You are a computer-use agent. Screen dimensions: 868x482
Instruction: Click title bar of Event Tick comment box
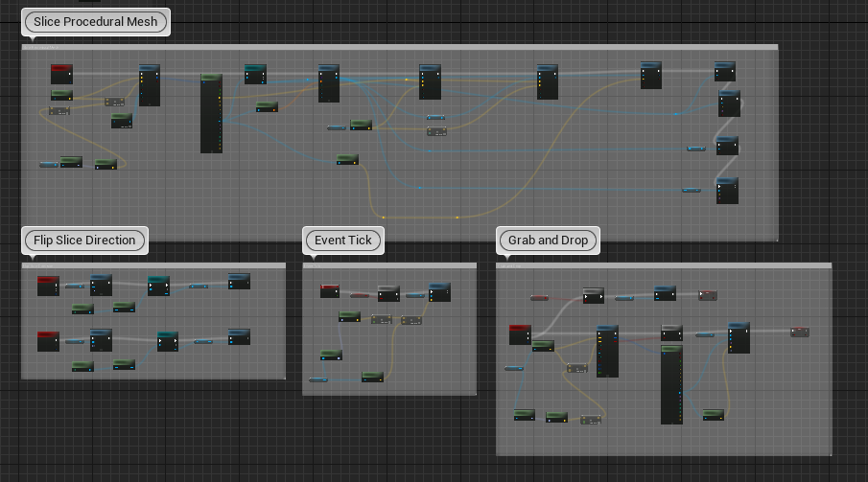click(389, 265)
